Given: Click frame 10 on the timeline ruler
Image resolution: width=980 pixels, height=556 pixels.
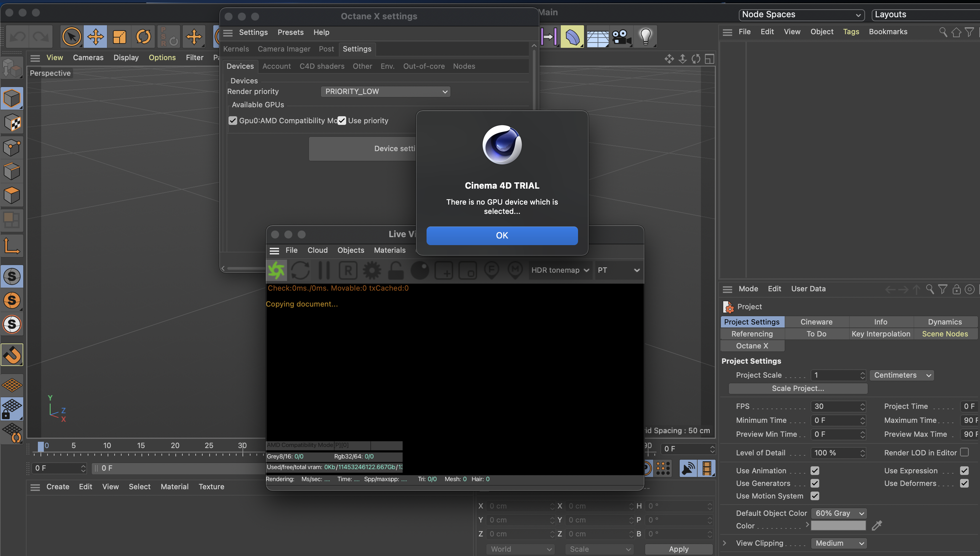Looking at the screenshot, I should point(107,446).
